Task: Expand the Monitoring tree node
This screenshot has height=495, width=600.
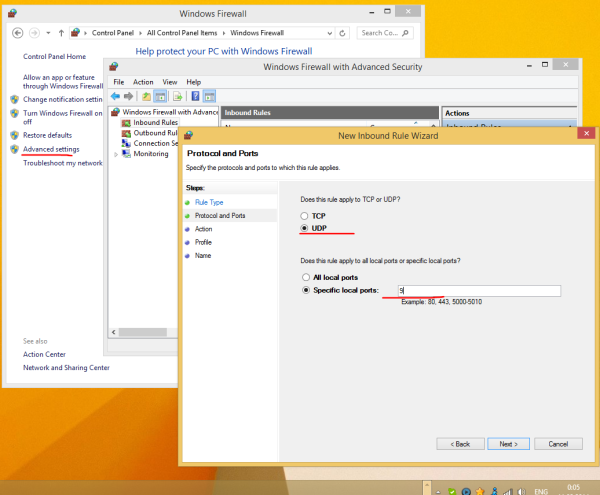Action: pyautogui.click(x=115, y=153)
